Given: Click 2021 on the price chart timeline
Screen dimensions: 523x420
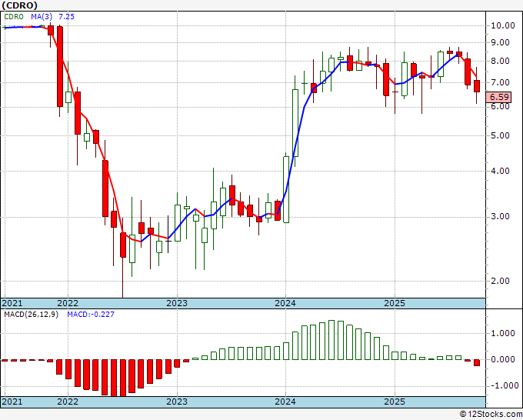Looking at the screenshot, I should point(12,303).
